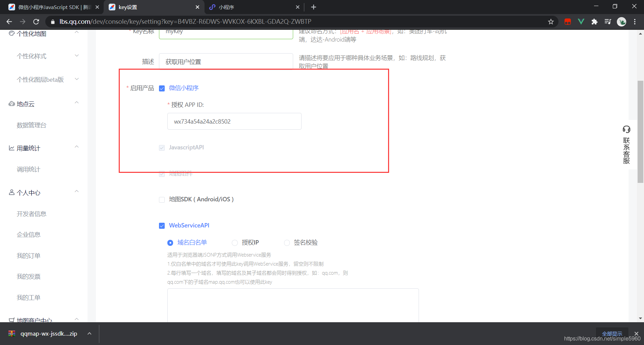This screenshot has height=345, width=644.
Task: Open a new browser tab
Action: [x=314, y=7]
